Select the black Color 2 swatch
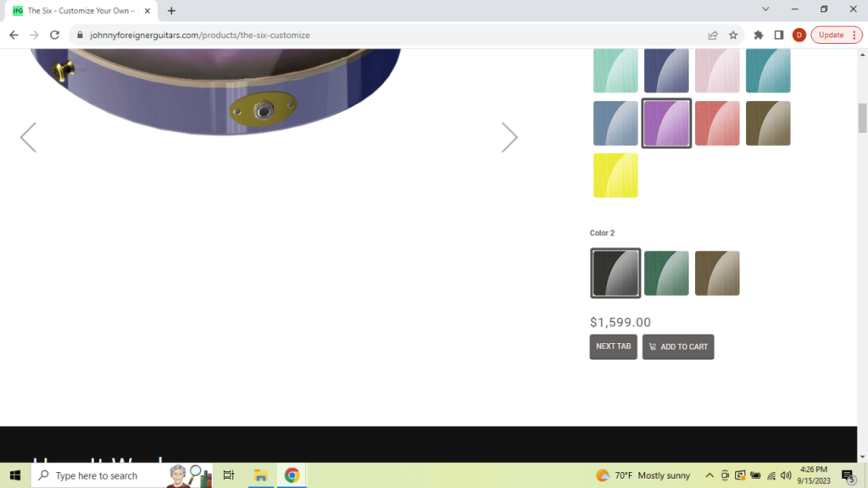The height and width of the screenshot is (488, 868). (615, 273)
